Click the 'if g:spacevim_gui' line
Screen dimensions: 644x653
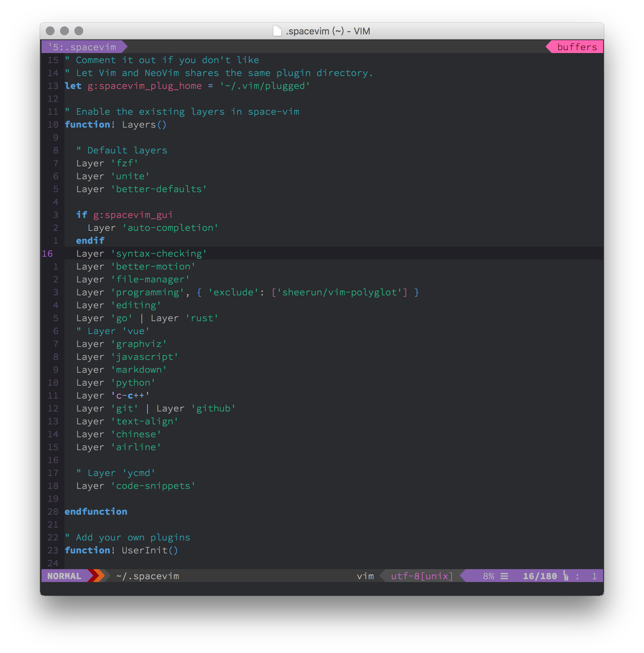coord(124,215)
